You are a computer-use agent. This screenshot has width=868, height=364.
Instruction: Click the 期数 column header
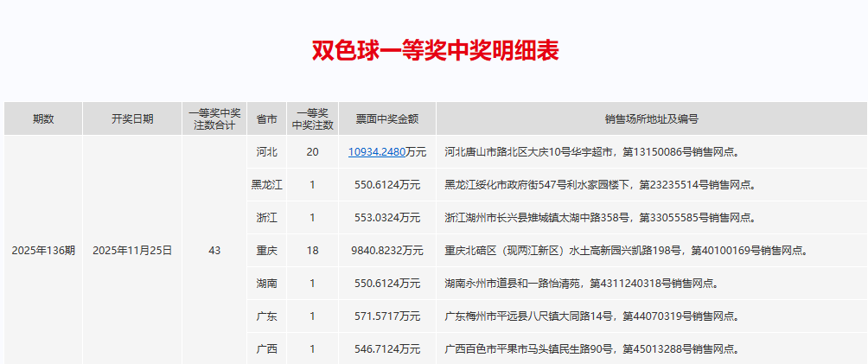(43, 119)
